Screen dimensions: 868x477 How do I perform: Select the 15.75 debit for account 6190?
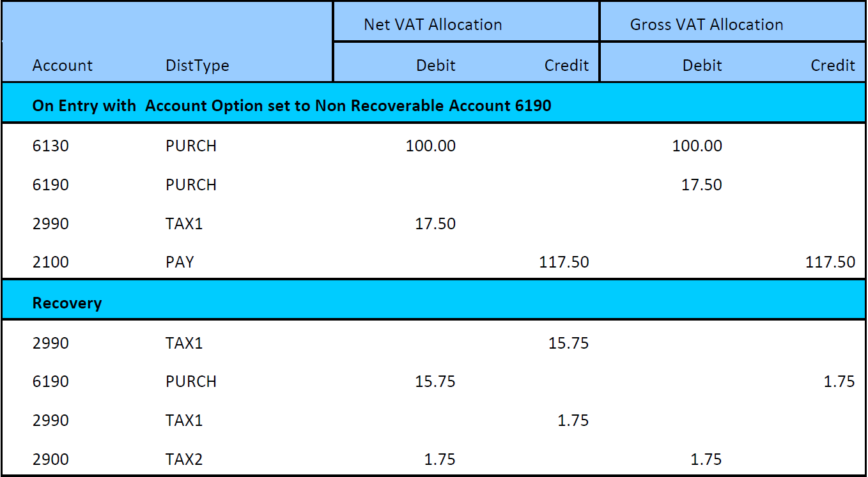click(x=435, y=381)
